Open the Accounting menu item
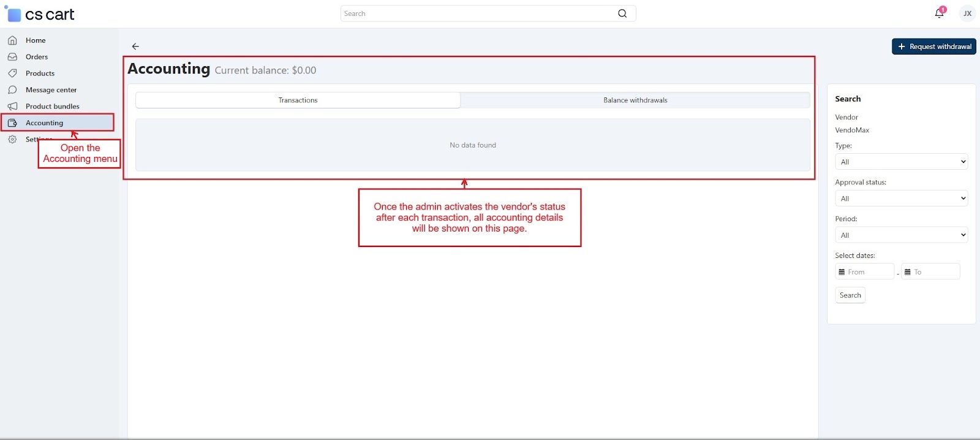This screenshot has width=980, height=440. pos(58,123)
